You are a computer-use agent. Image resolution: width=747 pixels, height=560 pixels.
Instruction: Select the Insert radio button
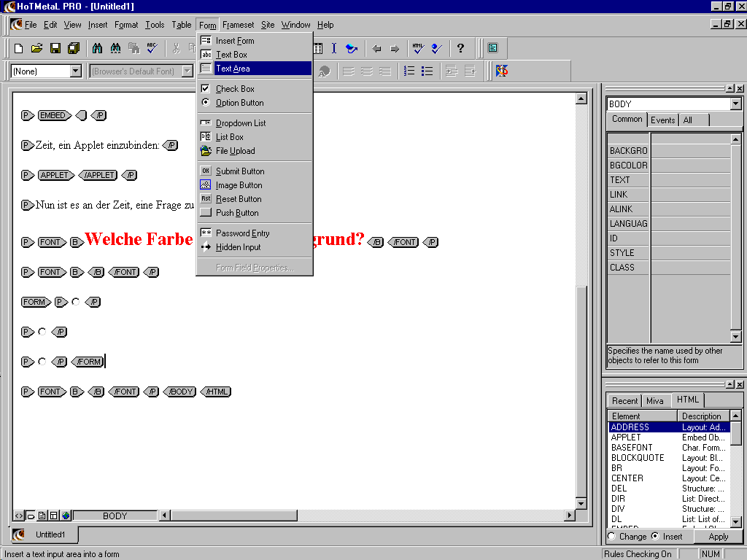(x=654, y=536)
